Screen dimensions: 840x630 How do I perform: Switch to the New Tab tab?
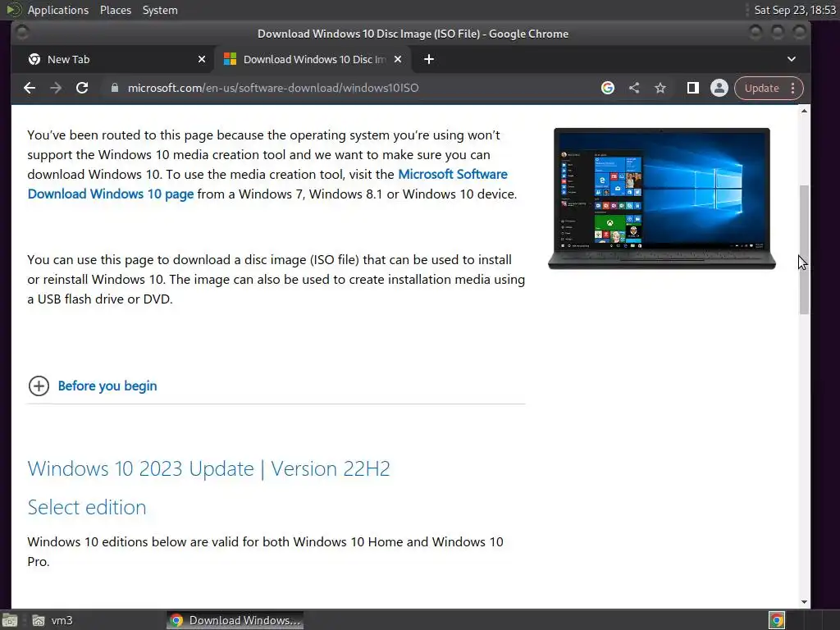(112, 59)
